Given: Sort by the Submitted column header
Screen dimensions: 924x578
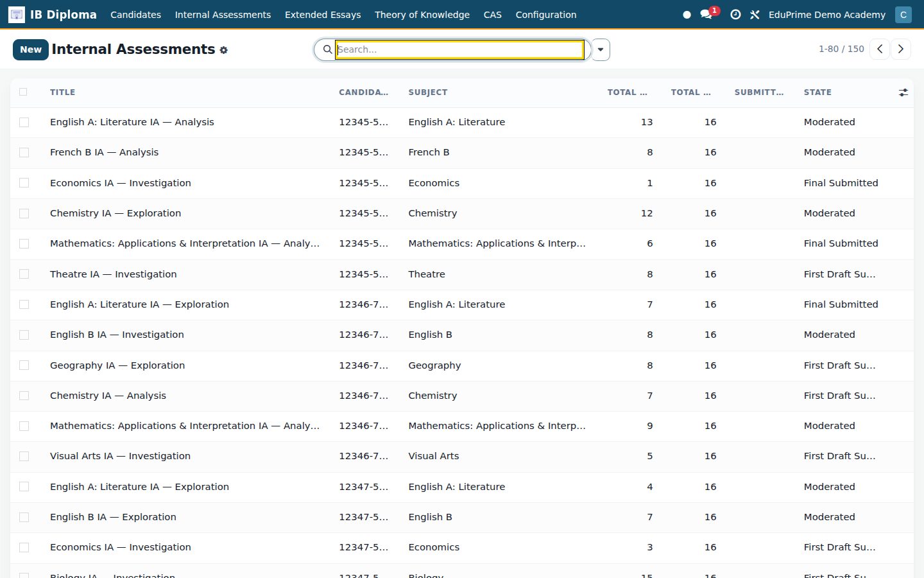Looking at the screenshot, I should tap(759, 92).
